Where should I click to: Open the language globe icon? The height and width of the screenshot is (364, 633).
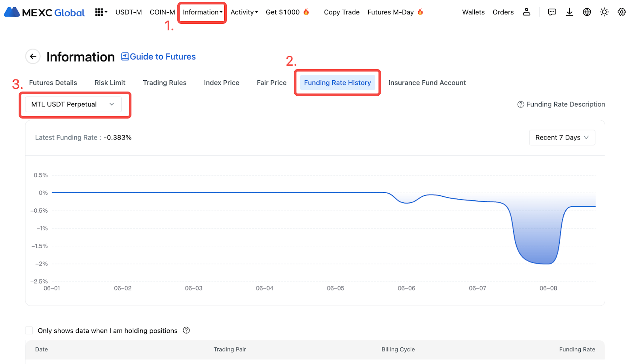tap(587, 12)
